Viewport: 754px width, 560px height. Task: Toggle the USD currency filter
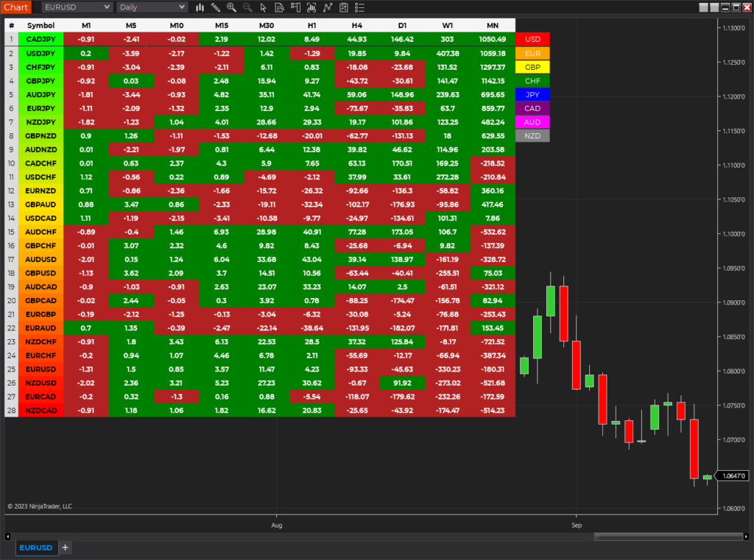pyautogui.click(x=532, y=38)
